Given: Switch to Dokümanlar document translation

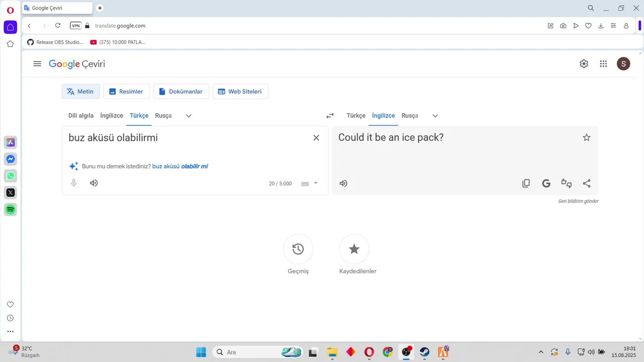Looking at the screenshot, I should 181,92.
